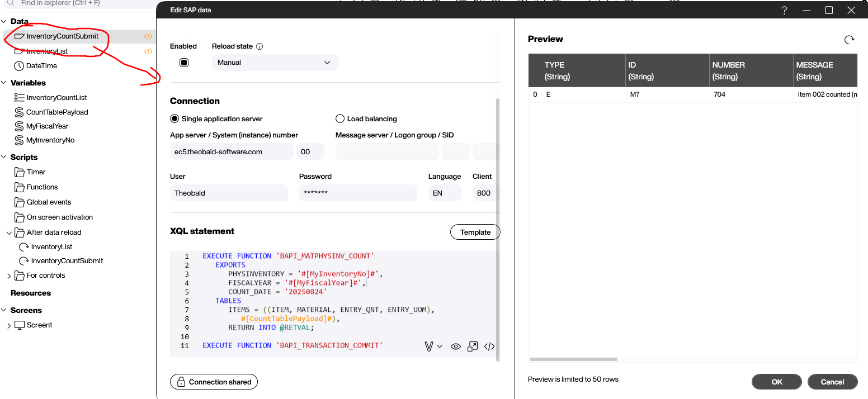Click orange code icon beside InventoryCountSubmit
Viewport: 868px width, 399px height.
click(x=148, y=36)
